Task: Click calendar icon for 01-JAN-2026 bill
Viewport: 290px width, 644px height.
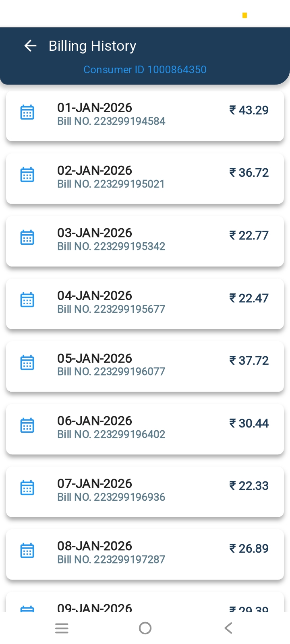Action: pos(27,112)
